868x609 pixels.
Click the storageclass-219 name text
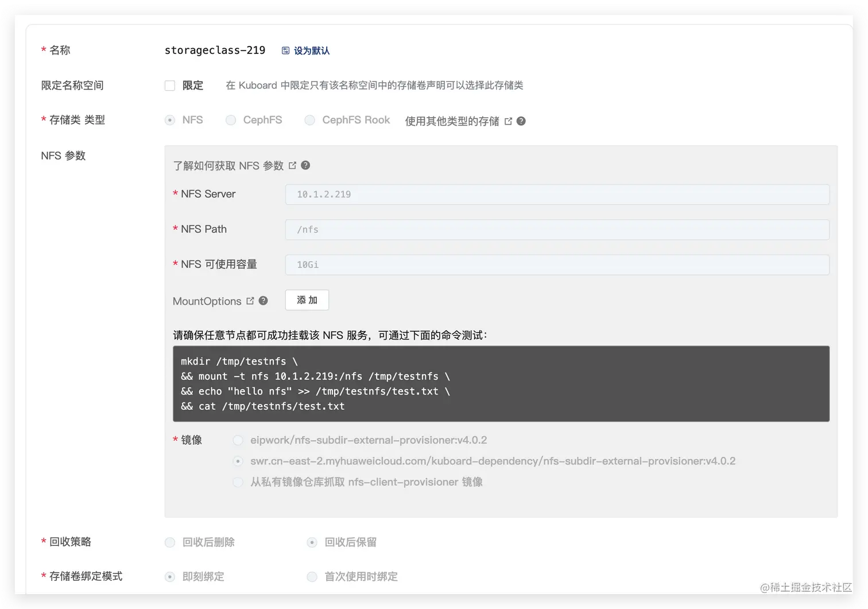pyautogui.click(x=215, y=51)
